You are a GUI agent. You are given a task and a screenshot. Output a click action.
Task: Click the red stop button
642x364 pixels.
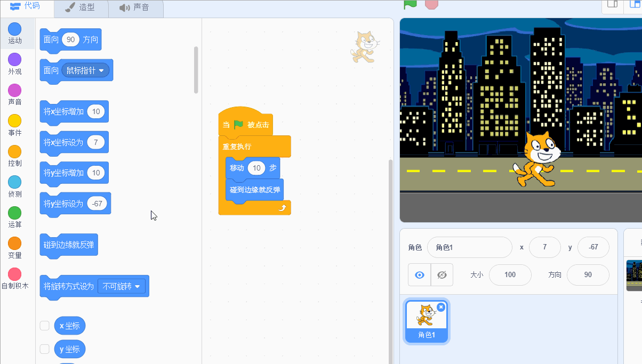tap(431, 4)
